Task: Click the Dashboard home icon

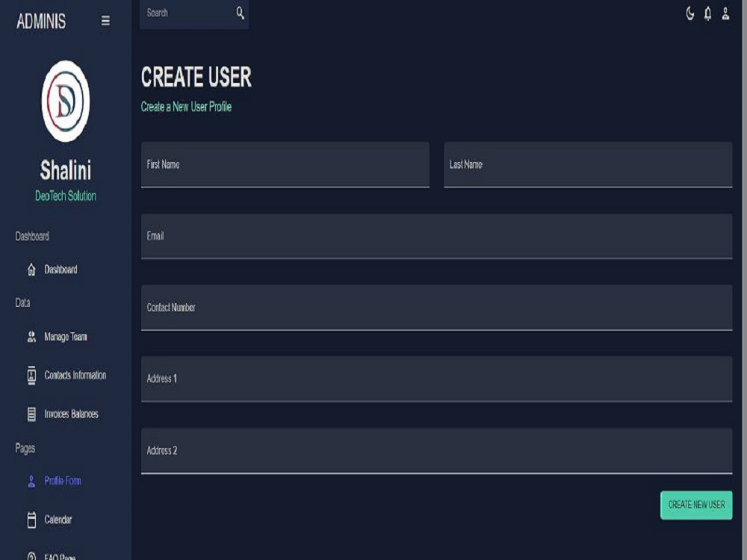Action: (x=31, y=270)
